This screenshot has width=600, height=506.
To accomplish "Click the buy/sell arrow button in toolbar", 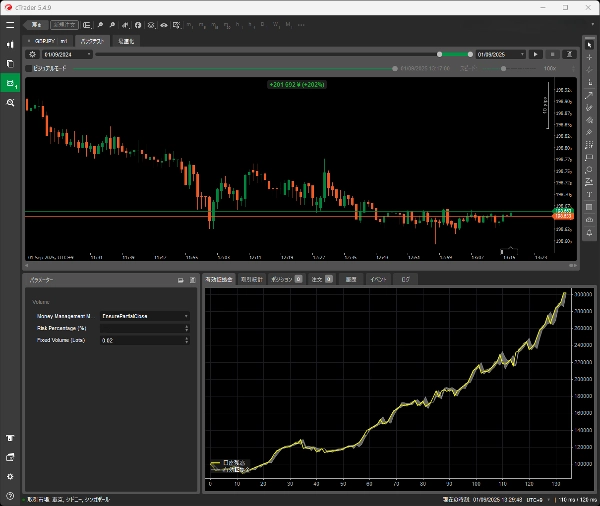I will [36, 25].
